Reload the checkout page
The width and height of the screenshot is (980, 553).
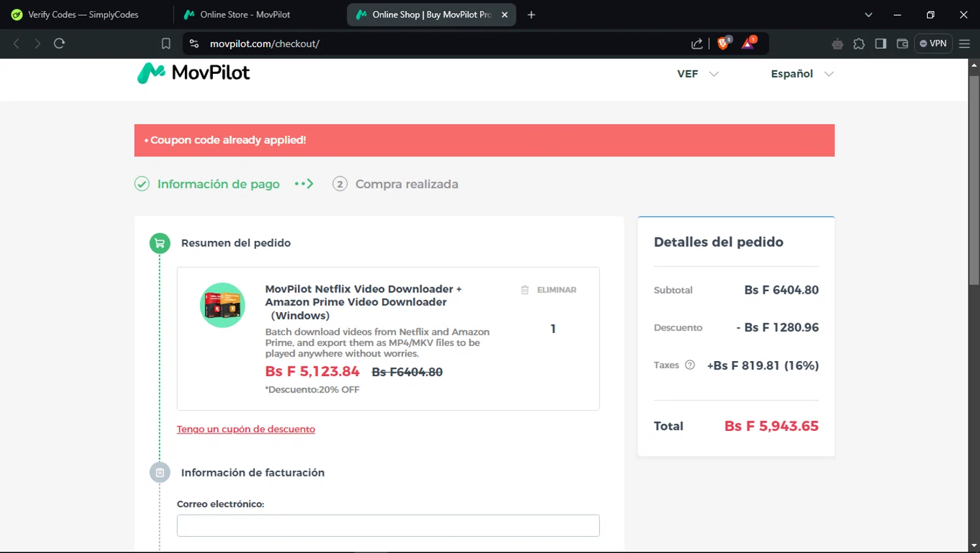point(59,44)
